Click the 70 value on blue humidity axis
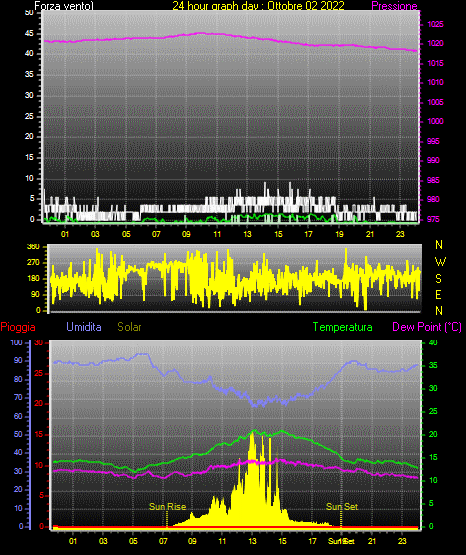The image size is (466, 555). point(18,397)
